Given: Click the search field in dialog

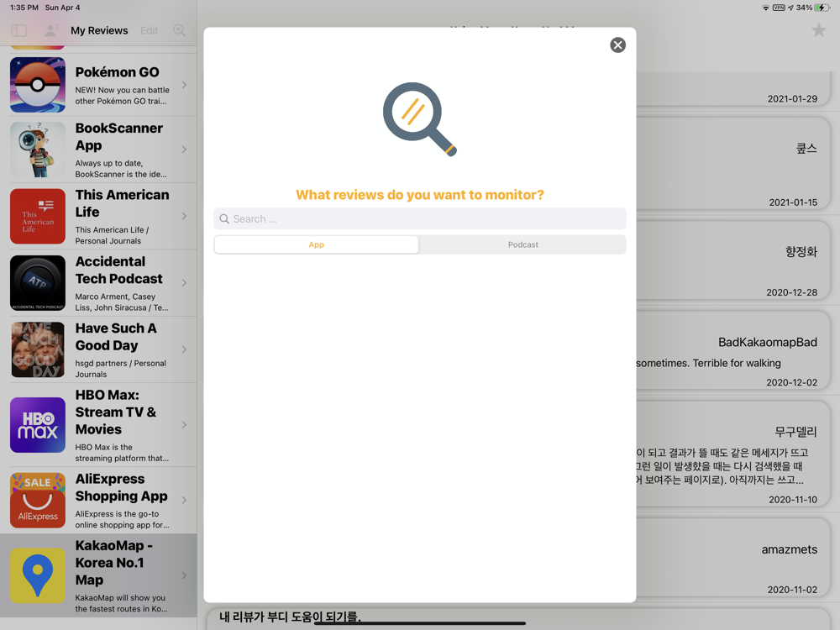Looking at the screenshot, I should pyautogui.click(x=419, y=218).
